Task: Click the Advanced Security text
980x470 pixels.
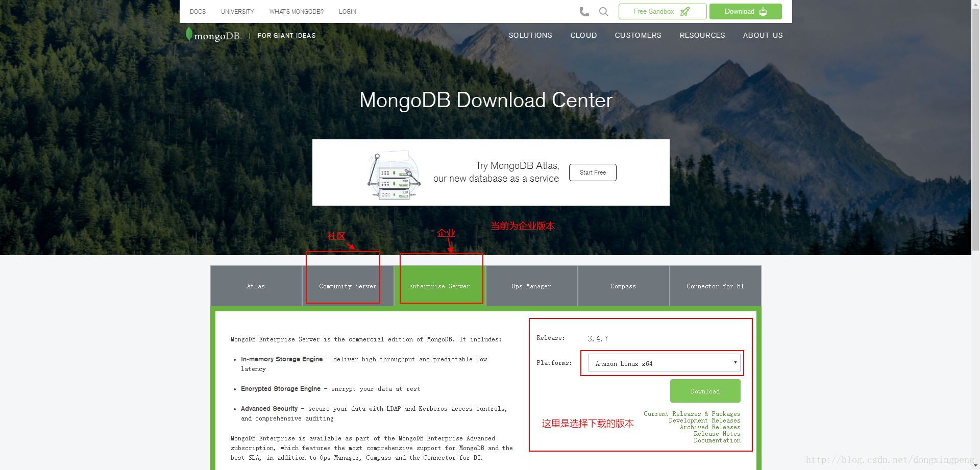Action: [269, 409]
